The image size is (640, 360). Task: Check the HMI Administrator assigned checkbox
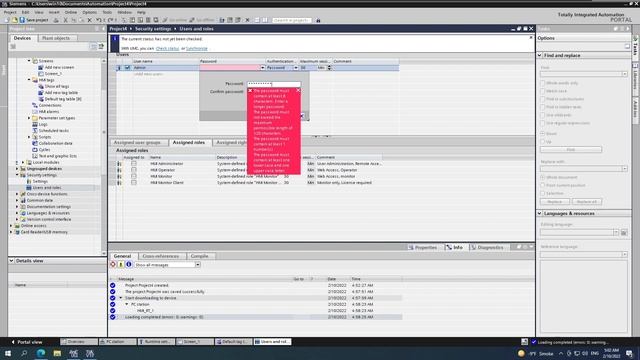click(x=134, y=164)
